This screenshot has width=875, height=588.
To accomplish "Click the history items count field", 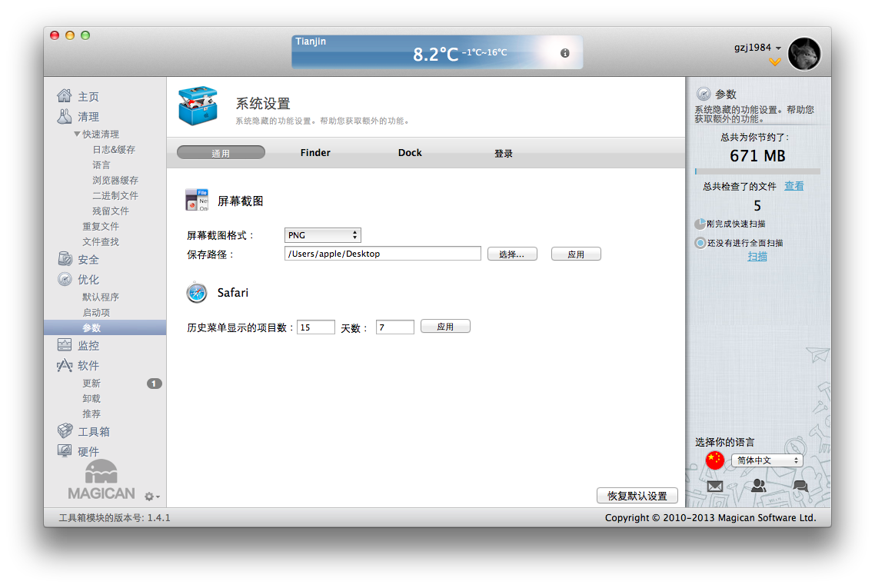I will point(316,327).
